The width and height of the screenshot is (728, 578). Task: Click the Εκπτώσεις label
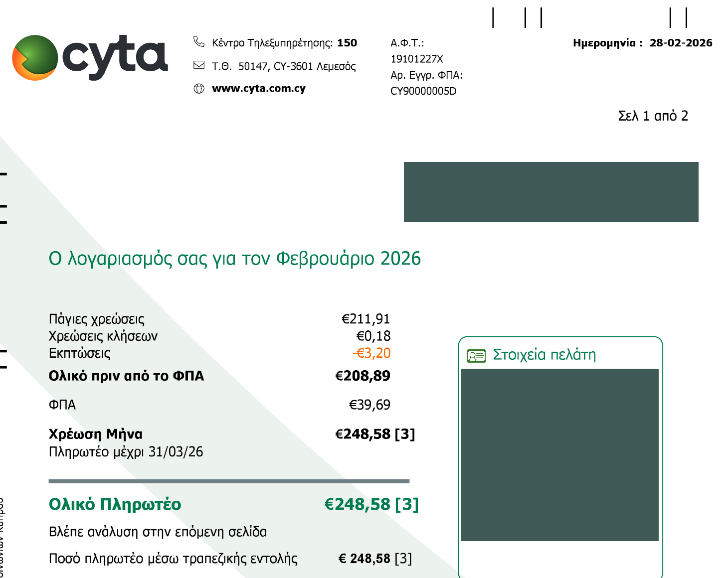(80, 353)
